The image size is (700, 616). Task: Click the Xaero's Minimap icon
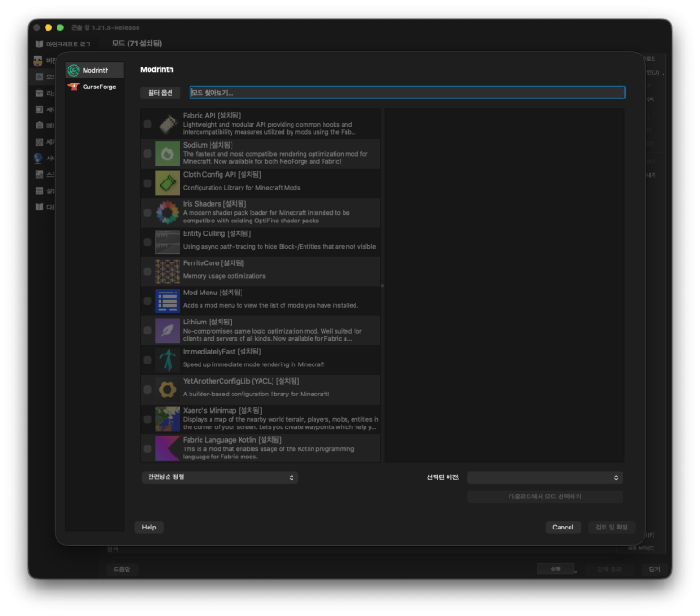[x=168, y=418]
